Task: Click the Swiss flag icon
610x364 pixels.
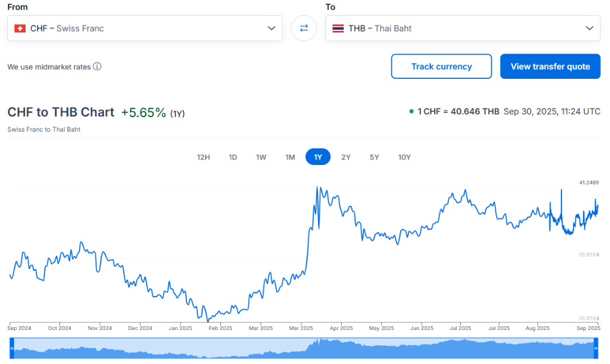Action: pyautogui.click(x=20, y=29)
